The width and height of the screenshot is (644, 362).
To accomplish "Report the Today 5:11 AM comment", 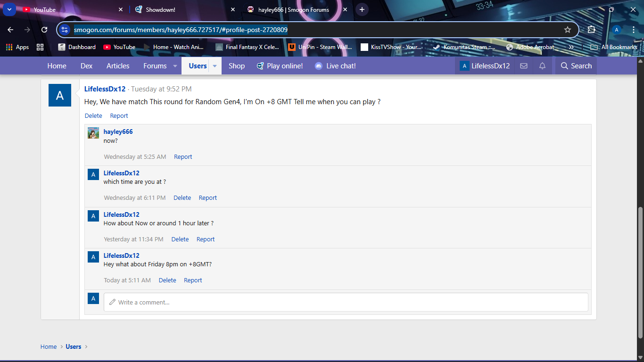I will pyautogui.click(x=193, y=280).
